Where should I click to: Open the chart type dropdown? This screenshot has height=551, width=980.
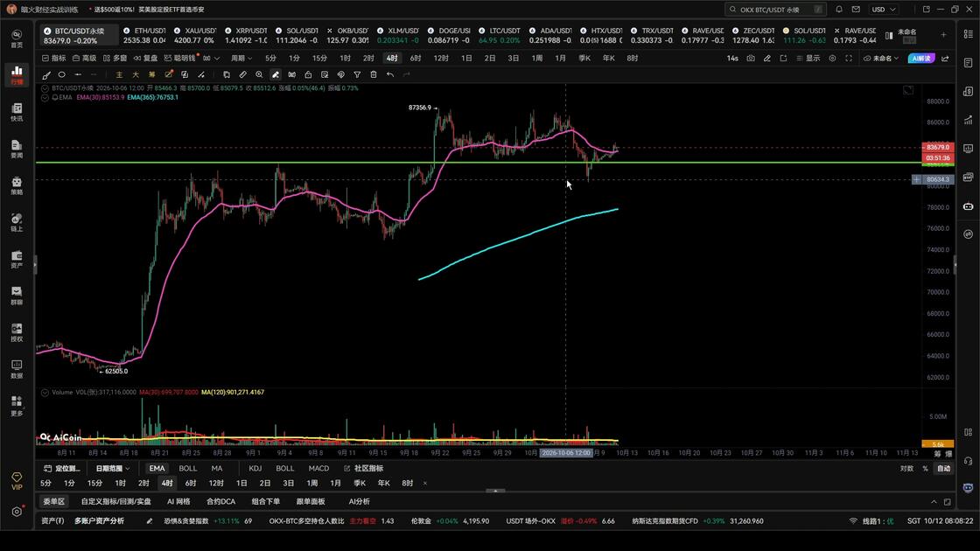pyautogui.click(x=211, y=58)
